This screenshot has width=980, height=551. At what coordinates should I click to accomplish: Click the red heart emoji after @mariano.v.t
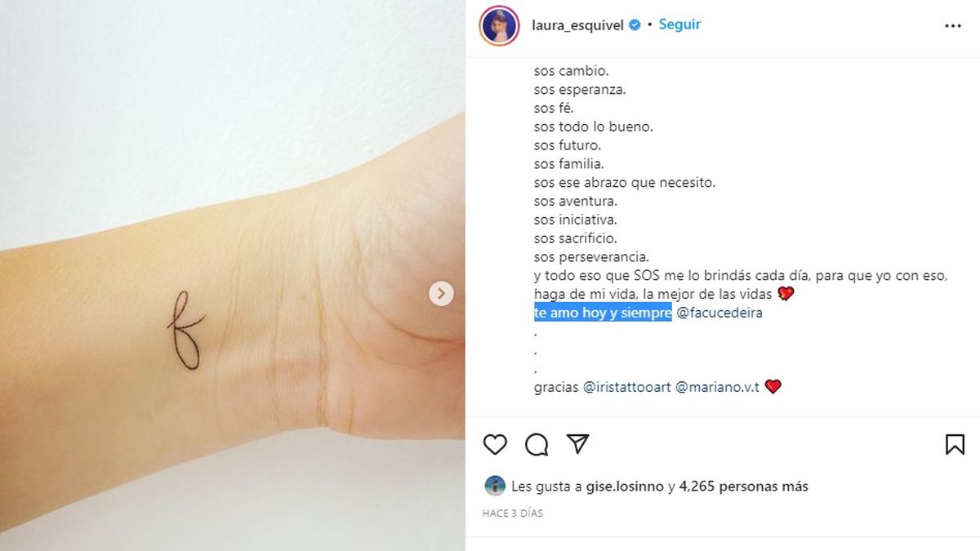pyautogui.click(x=773, y=387)
